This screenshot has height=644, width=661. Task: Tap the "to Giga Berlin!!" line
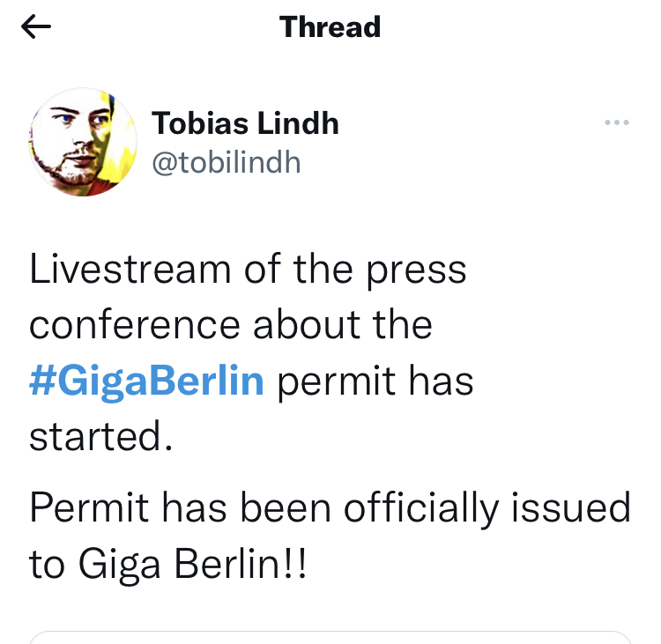168,565
